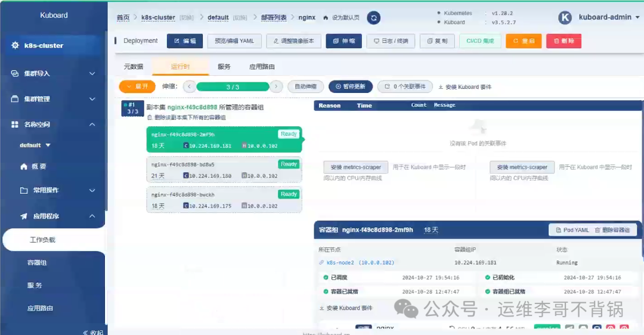Click the green 3 / 3 scale bar
This screenshot has height=335, width=644.
tap(233, 87)
